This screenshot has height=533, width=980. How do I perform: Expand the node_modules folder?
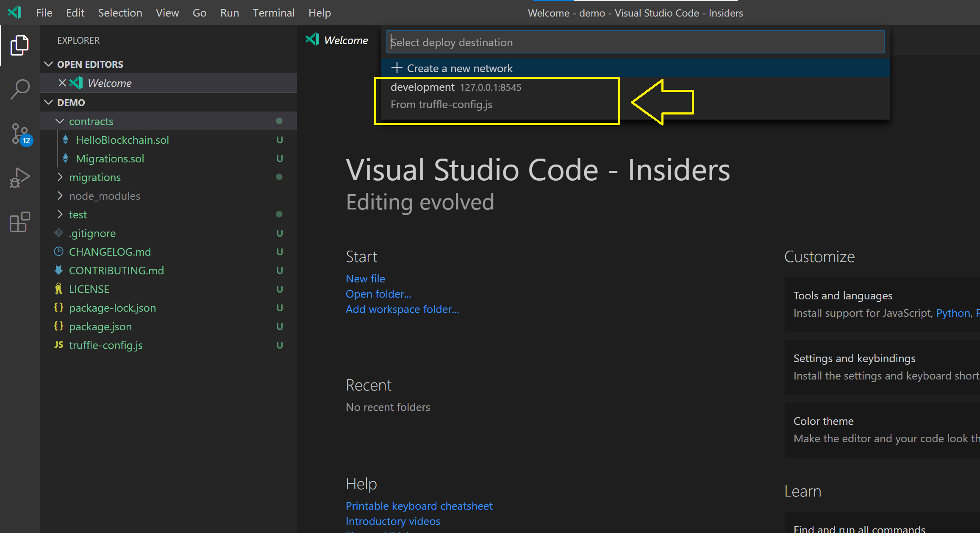60,195
